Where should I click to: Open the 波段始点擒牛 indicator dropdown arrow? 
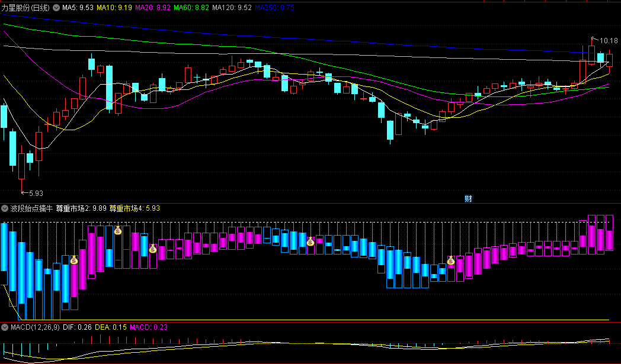tap(5, 208)
